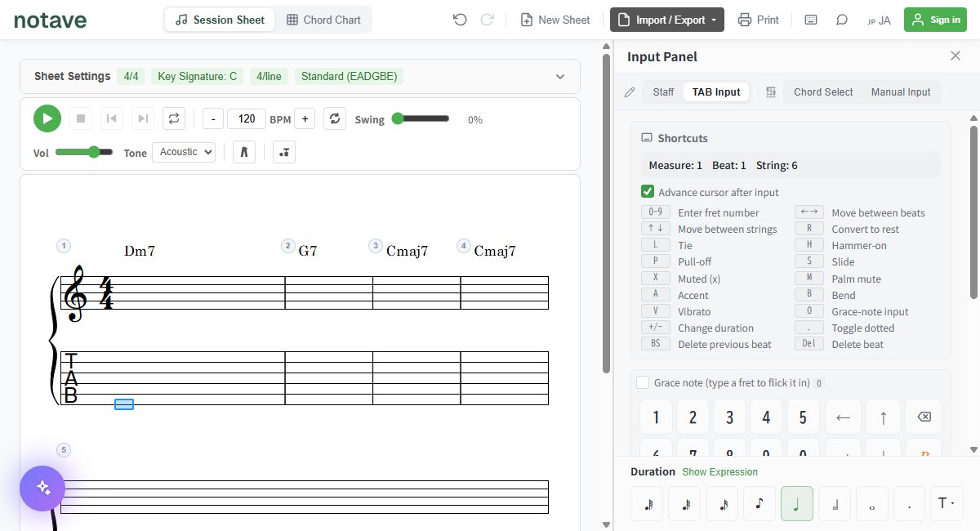Viewport: 980px width, 531px height.
Task: Tap fret number 1 on keypad
Action: tap(656, 417)
